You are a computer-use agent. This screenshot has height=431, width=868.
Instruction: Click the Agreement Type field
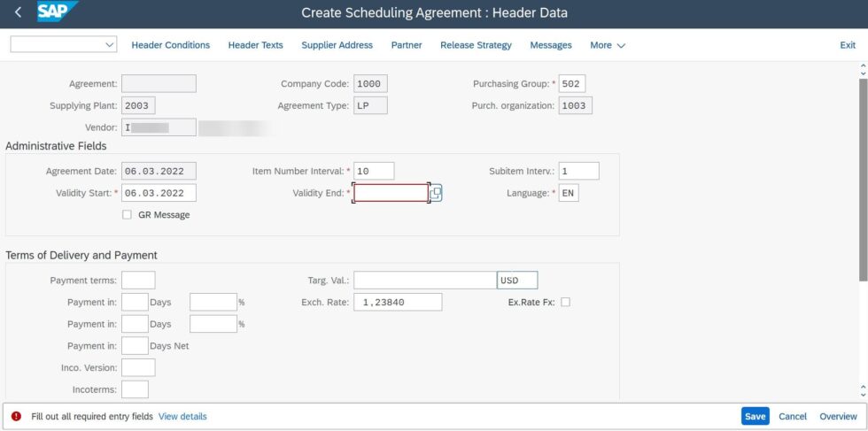(x=371, y=105)
